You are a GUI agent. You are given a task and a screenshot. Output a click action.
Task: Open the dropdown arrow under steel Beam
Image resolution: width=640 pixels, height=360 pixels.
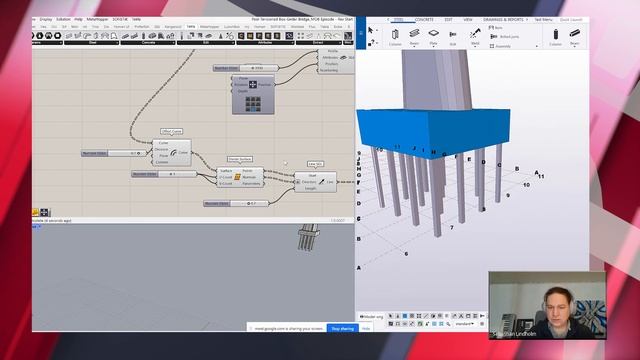414,46
